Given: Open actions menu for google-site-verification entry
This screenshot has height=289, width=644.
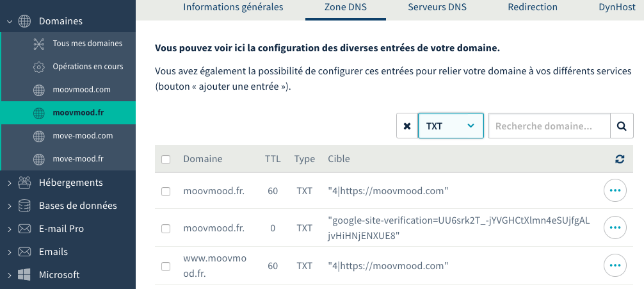Looking at the screenshot, I should pyautogui.click(x=615, y=227).
